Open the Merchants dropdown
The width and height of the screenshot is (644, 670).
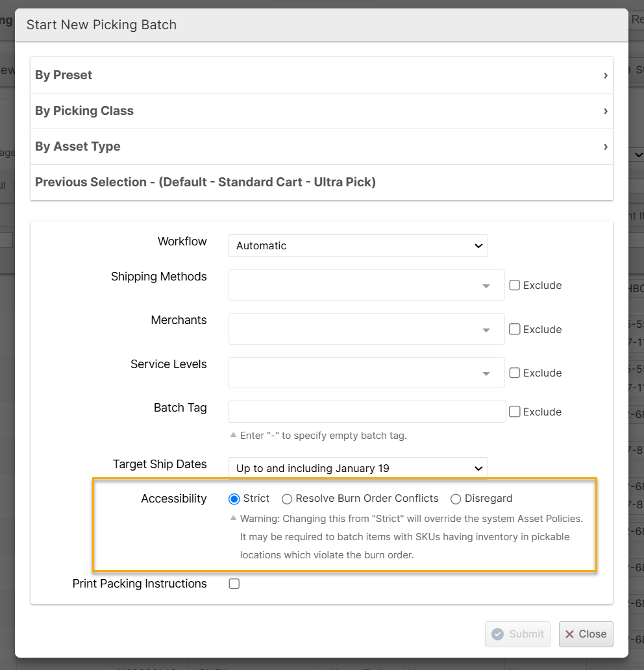pos(366,329)
